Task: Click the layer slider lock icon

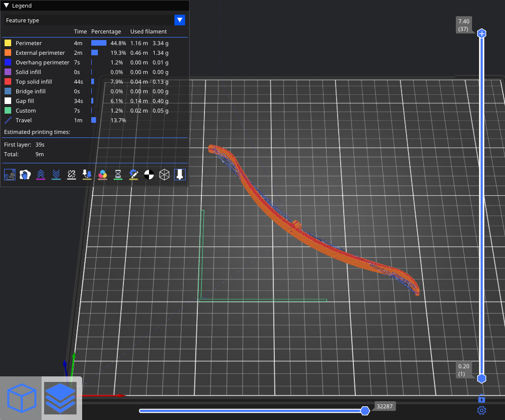Action: click(482, 399)
